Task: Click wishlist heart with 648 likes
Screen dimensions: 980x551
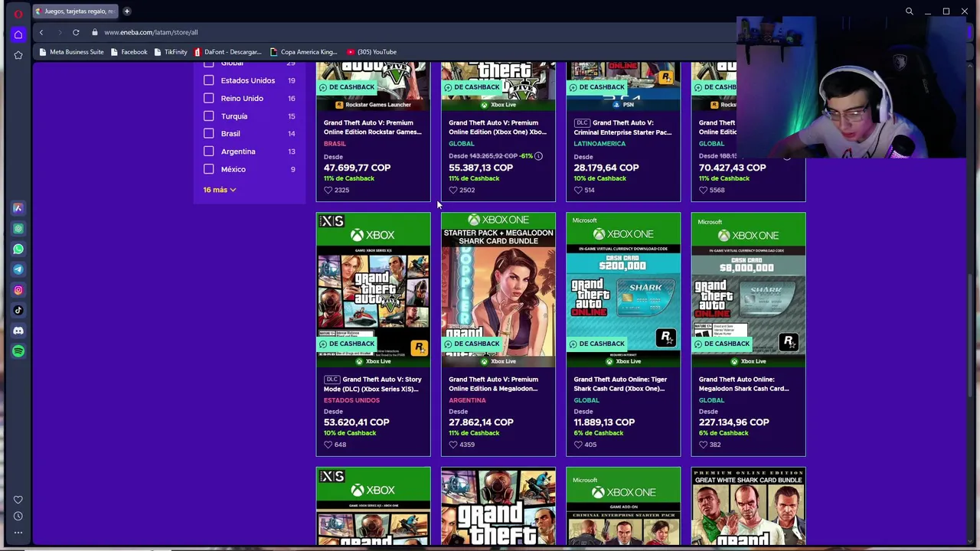Action: (328, 445)
